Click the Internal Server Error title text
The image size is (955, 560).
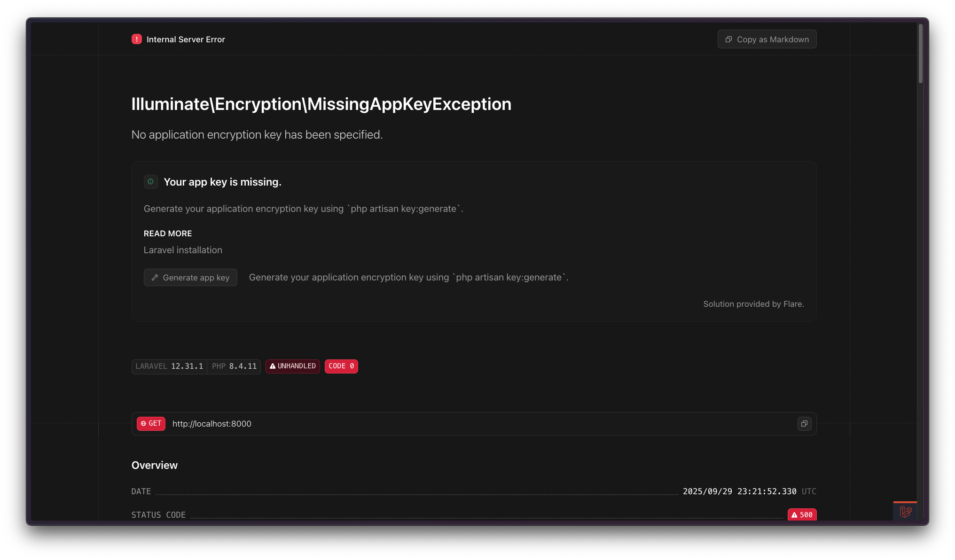pos(186,39)
